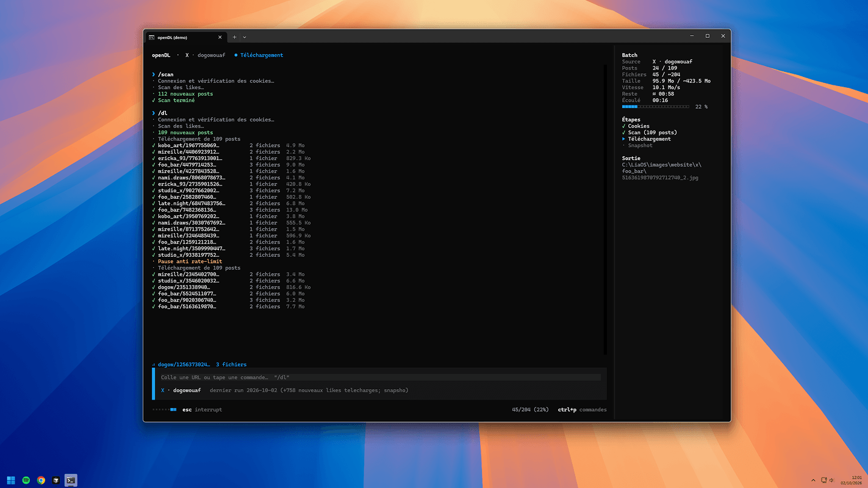Click the Vitesse value 10.1 Mo/s
Image resolution: width=868 pixels, height=488 pixels.
[666, 87]
